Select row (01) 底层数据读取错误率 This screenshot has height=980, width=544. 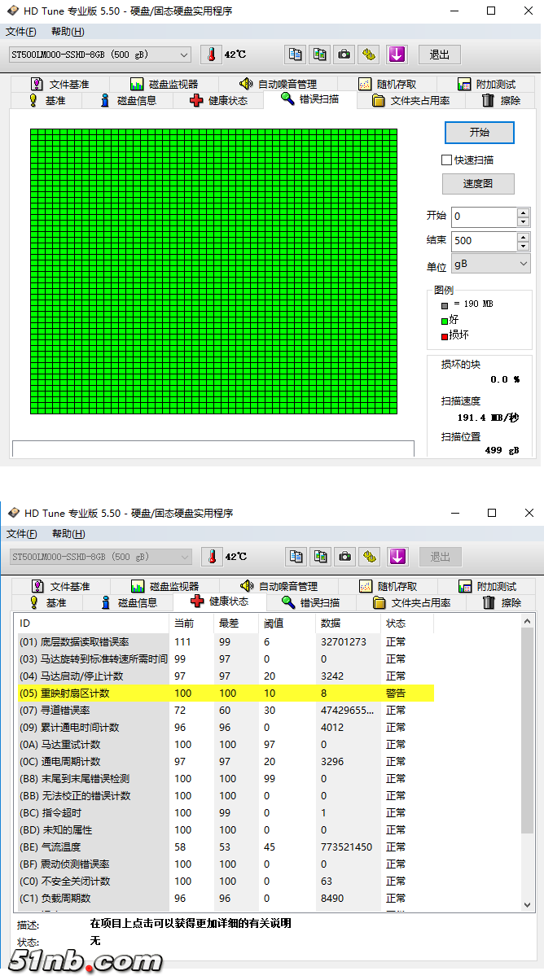coord(226,641)
